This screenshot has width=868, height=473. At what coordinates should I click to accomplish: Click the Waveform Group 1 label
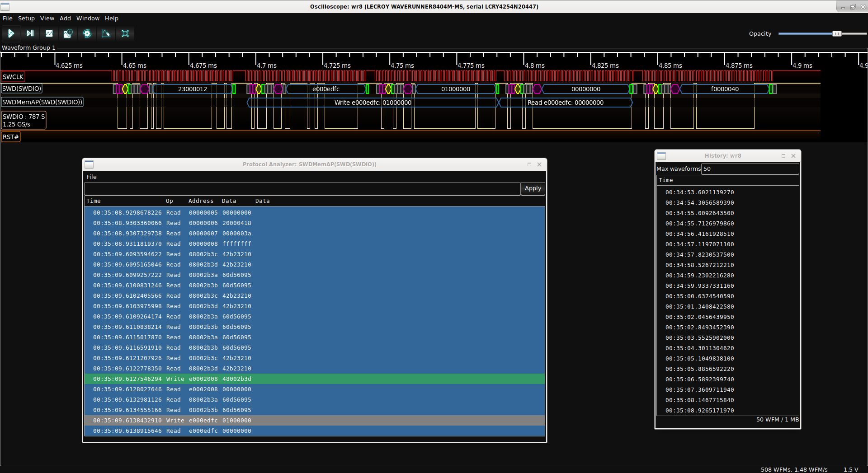tap(28, 48)
